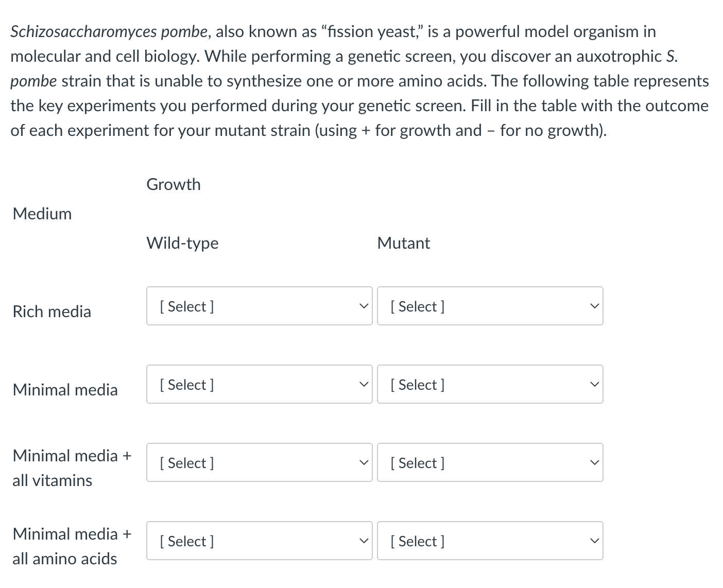This screenshot has height=588, width=723.
Task: Click chevron arrow on Wild-type Rich media select
Action: click(x=364, y=306)
